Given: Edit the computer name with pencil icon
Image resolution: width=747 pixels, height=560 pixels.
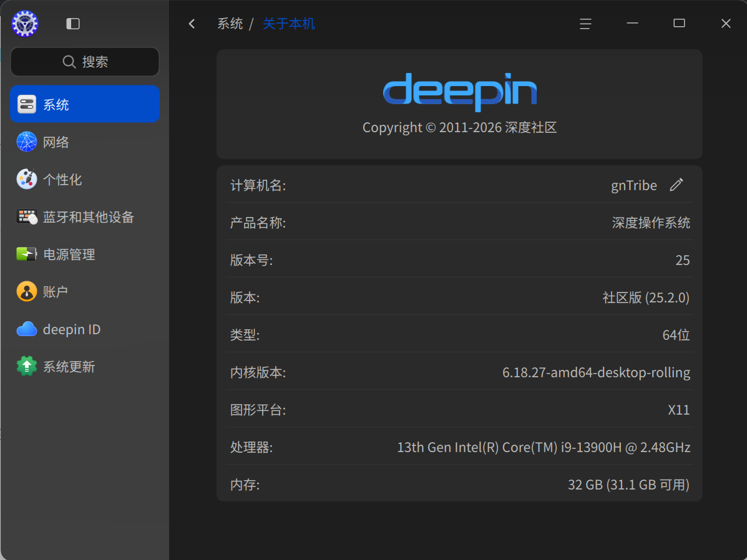Looking at the screenshot, I should pyautogui.click(x=676, y=185).
